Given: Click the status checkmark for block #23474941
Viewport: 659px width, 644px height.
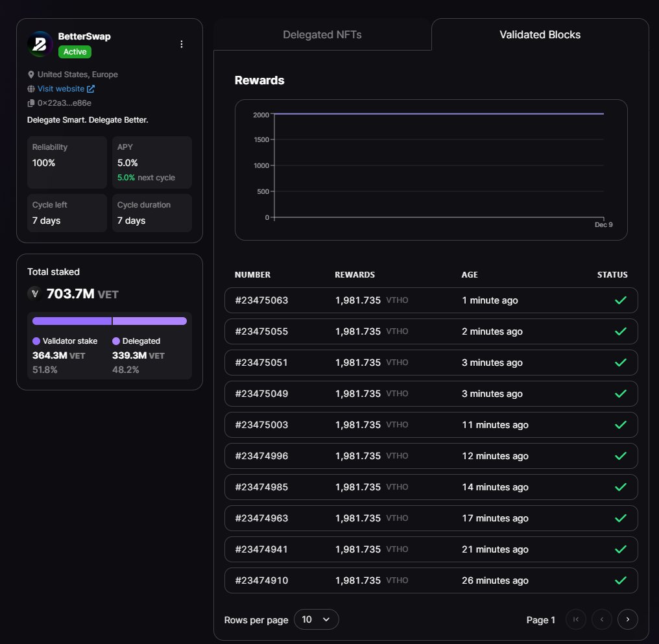Looking at the screenshot, I should click(620, 549).
